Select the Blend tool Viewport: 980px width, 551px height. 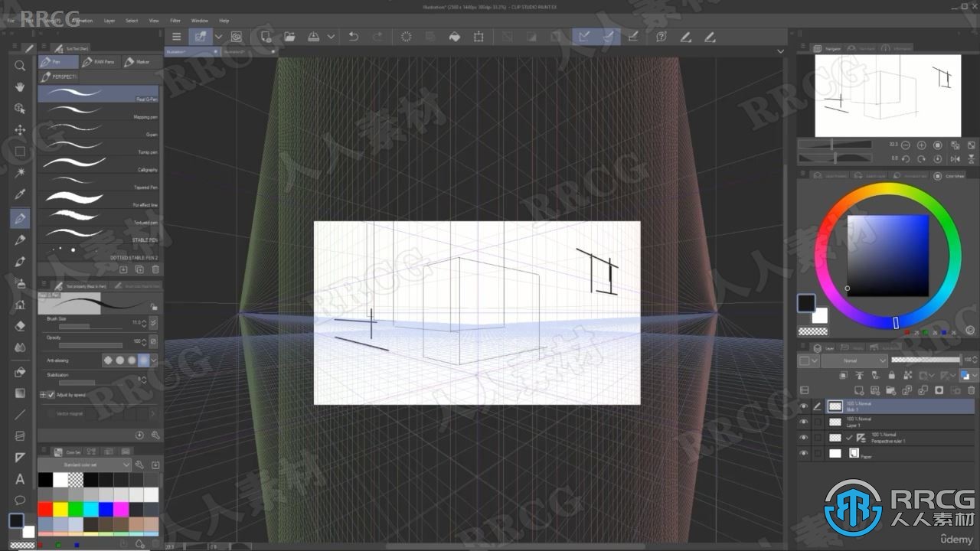pos(20,347)
